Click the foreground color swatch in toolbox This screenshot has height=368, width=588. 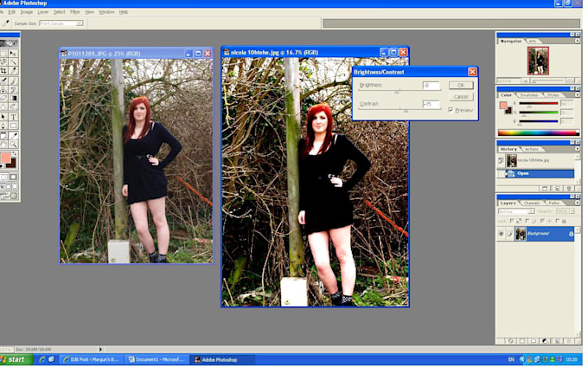point(6,158)
